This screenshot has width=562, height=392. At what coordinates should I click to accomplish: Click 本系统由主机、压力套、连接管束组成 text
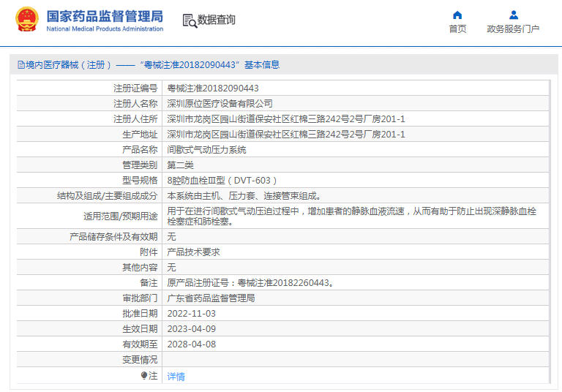pyautogui.click(x=244, y=196)
